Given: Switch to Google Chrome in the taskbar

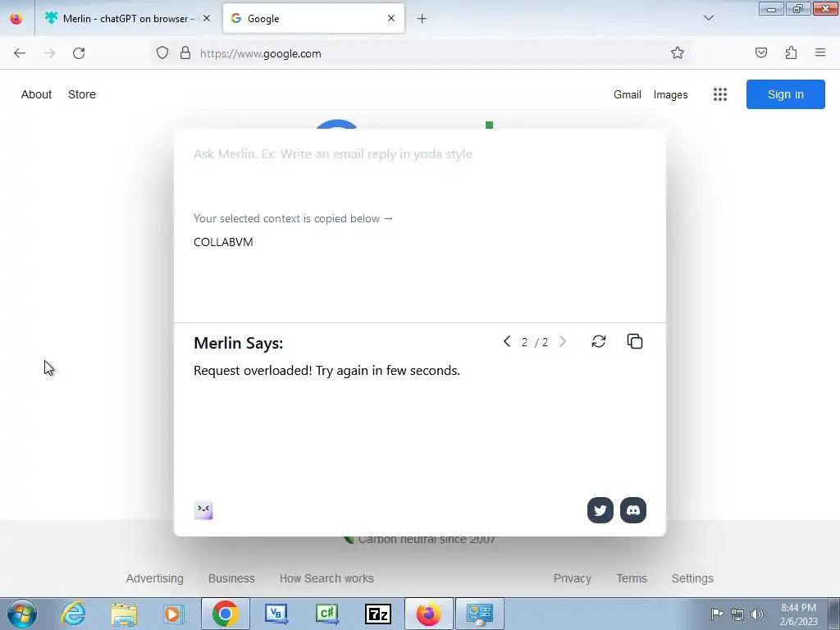Looking at the screenshot, I should point(225,614).
